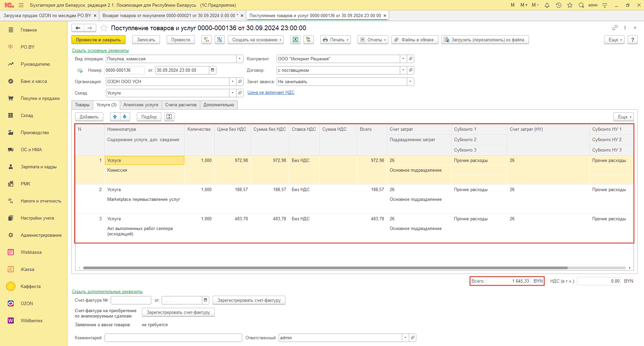The image size is (644, 346).
Task: Open the top toolbar Еще menu
Action: click(x=614, y=40)
